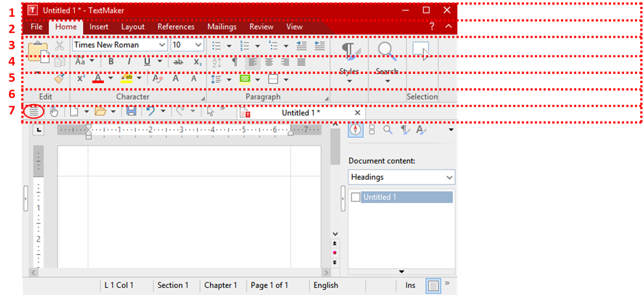Close the Untitled 1 document tab
This screenshot has height=295, width=644.
[358, 113]
